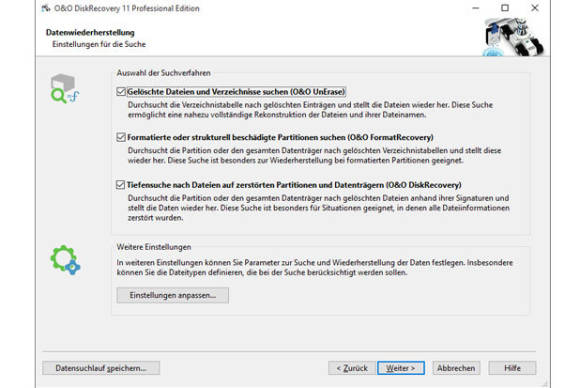Click the UnErase description starting Durchsucht die Verzeichnistabelle
The height and width of the screenshot is (388, 580).
click(x=310, y=110)
